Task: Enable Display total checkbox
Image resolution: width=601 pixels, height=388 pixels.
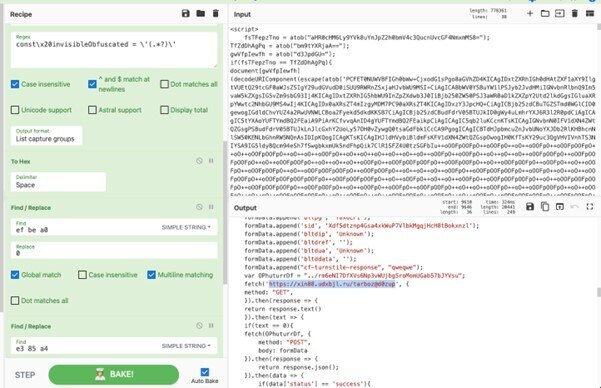Action: point(164,110)
